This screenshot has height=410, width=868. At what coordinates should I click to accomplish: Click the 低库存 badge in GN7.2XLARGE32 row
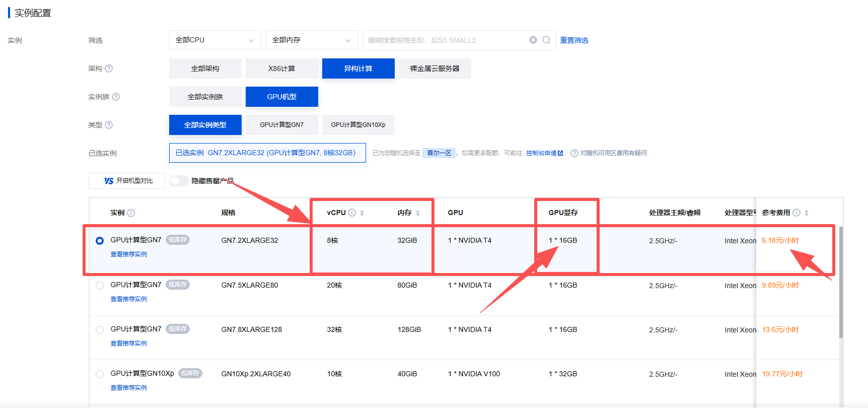click(x=178, y=240)
